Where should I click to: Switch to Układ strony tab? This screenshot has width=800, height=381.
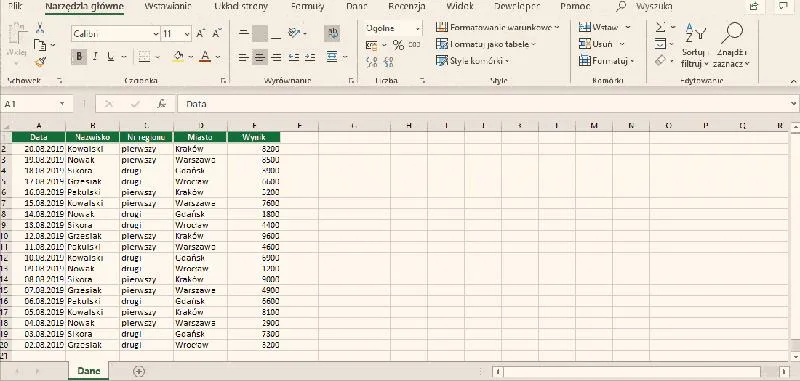[241, 6]
